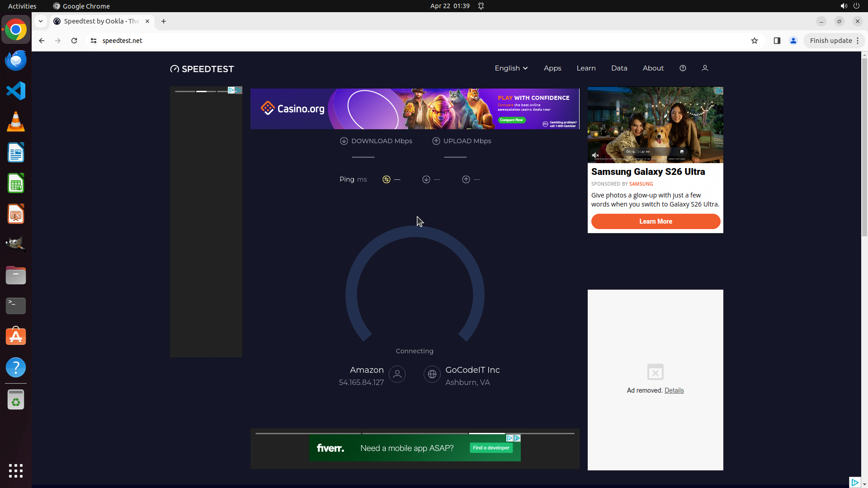Viewport: 868px width, 488px height.
Task: View site information icon in the address bar
Action: (x=94, y=41)
